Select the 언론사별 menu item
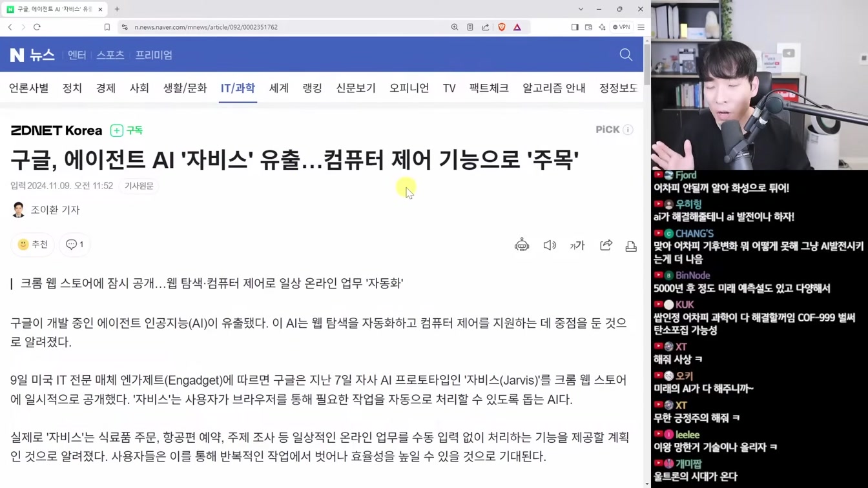This screenshot has height=488, width=868. pyautogui.click(x=29, y=88)
